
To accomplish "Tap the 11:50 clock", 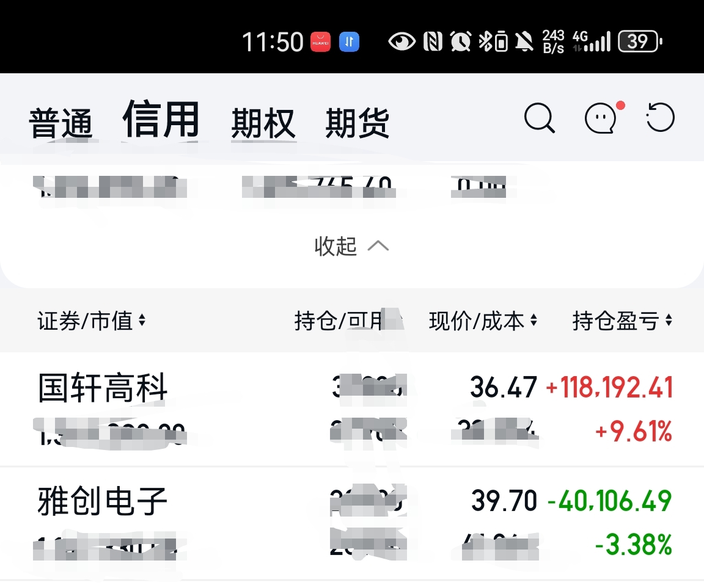I will tap(273, 42).
